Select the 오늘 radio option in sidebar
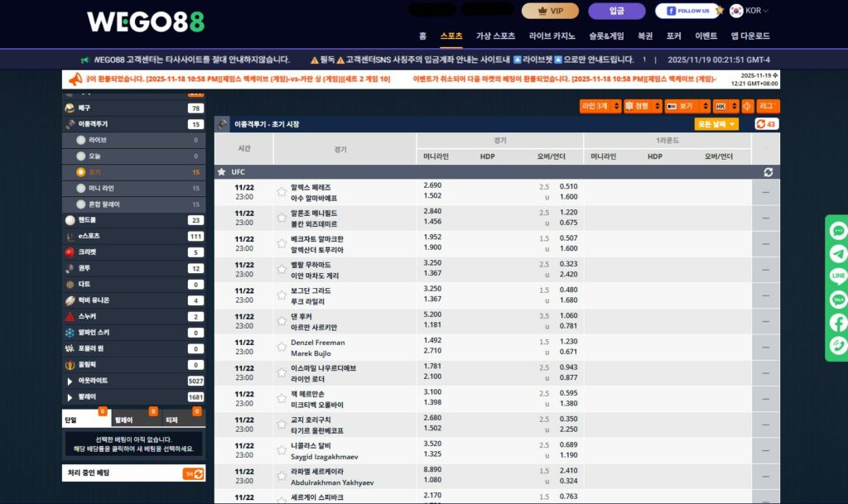 point(80,156)
